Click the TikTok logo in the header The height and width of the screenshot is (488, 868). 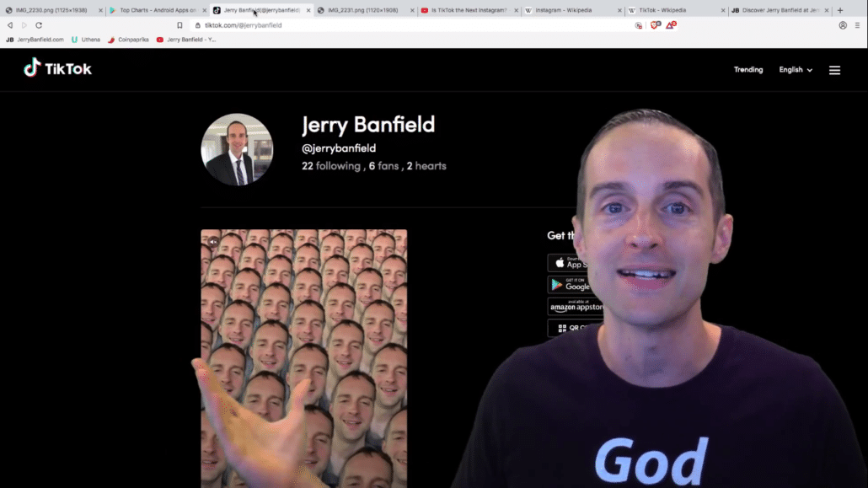pos(57,68)
